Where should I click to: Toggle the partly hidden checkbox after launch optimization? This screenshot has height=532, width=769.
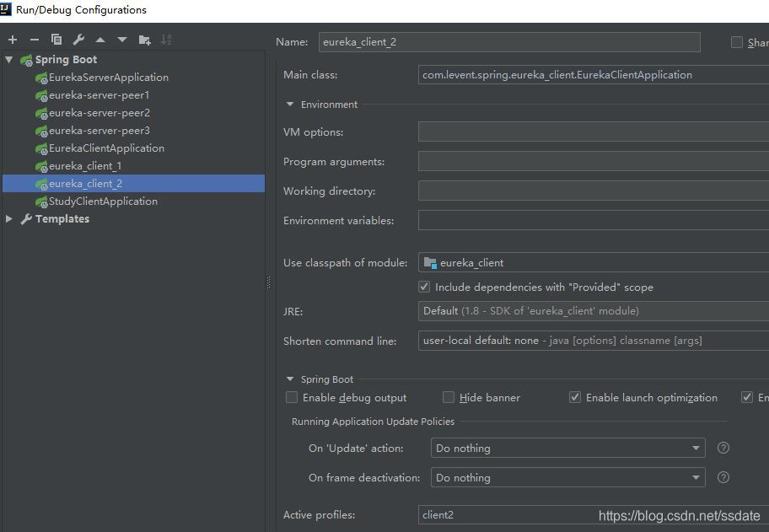(746, 397)
